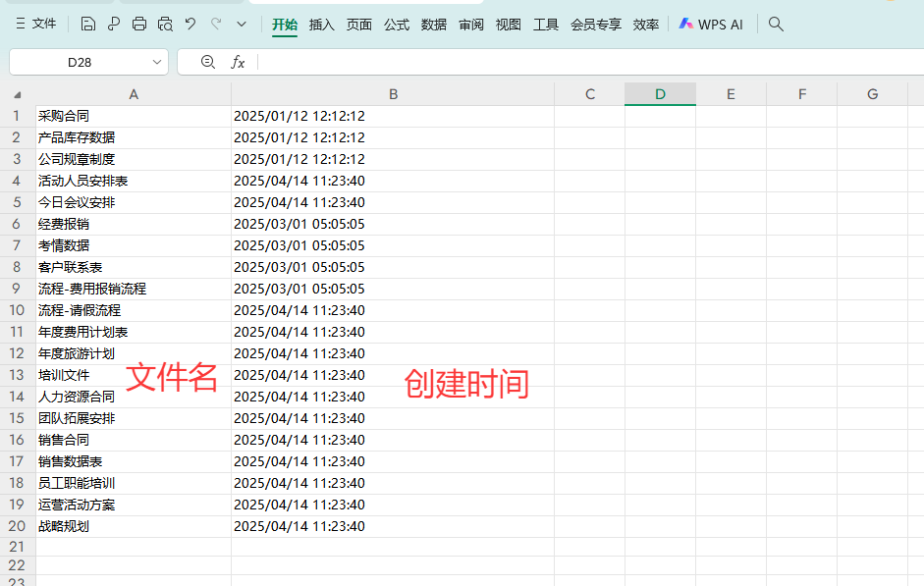Click cell containing 人力资源合同
Image resolution: width=924 pixels, height=586 pixels.
[x=134, y=397]
